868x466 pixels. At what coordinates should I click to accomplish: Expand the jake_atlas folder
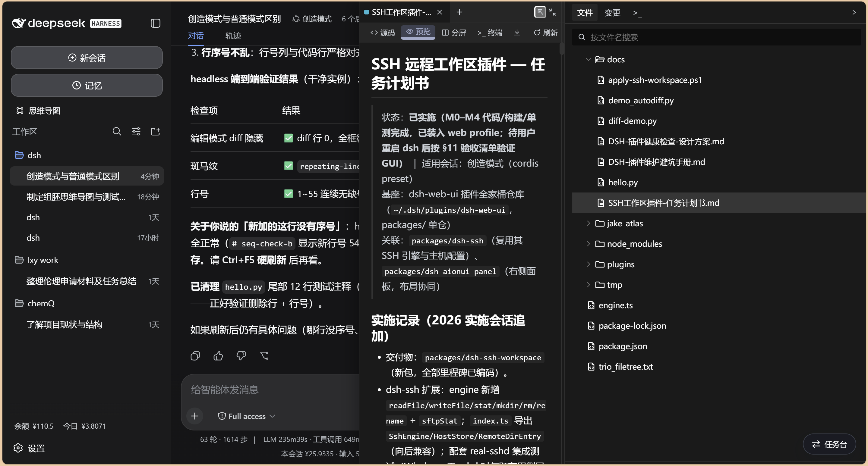coord(588,224)
